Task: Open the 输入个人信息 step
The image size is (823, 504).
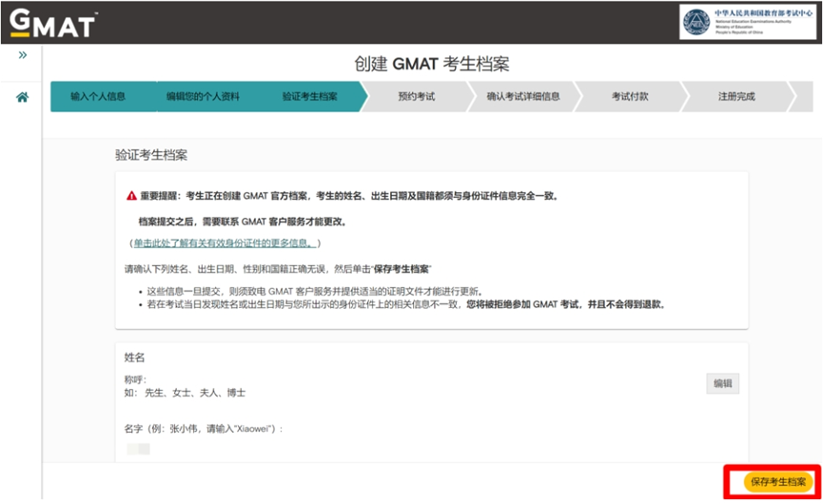Action: point(98,96)
